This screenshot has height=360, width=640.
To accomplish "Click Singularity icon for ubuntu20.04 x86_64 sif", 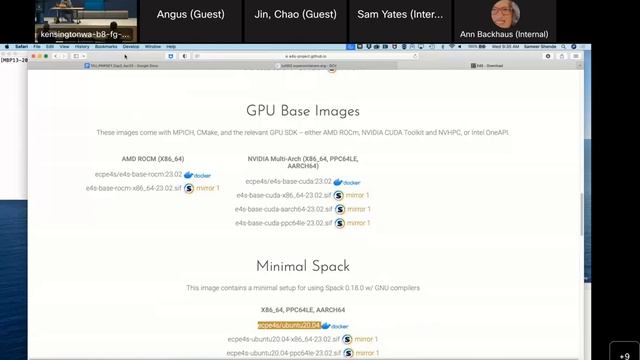I will tap(347, 339).
